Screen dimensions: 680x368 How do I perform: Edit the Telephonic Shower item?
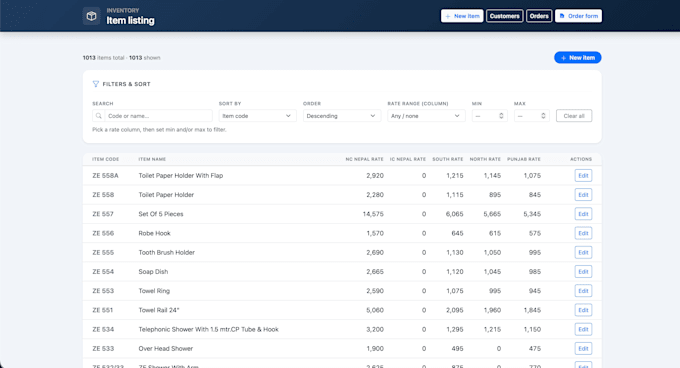click(583, 329)
